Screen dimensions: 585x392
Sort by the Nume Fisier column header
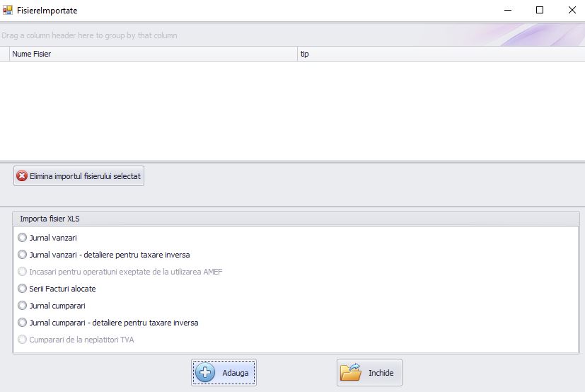click(152, 54)
